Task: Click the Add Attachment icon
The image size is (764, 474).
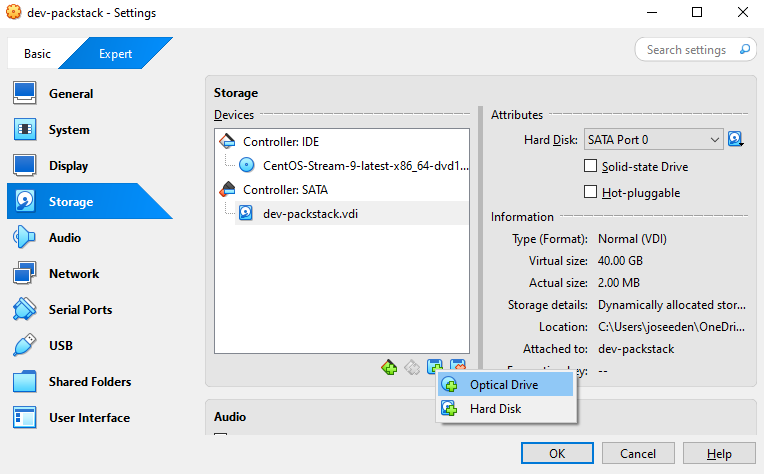Action: click(x=435, y=368)
